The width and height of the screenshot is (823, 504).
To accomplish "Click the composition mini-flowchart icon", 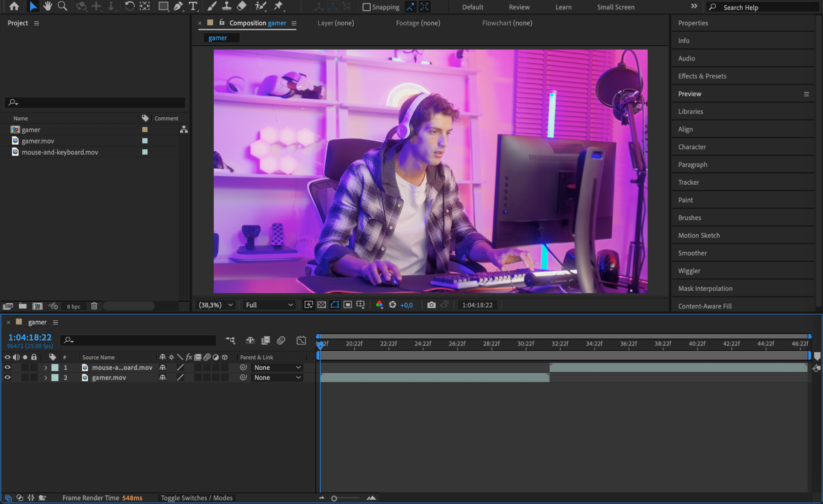I will [230, 340].
